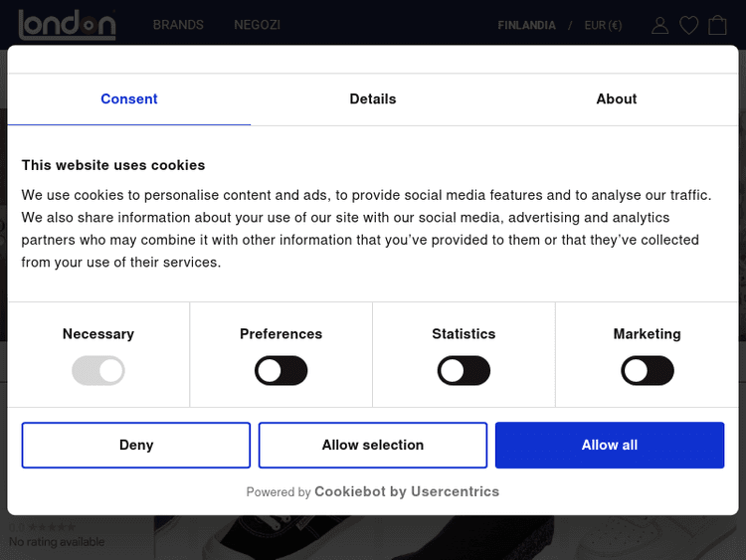Open the user account icon
Screen dimensions: 746x560
pos(659,25)
